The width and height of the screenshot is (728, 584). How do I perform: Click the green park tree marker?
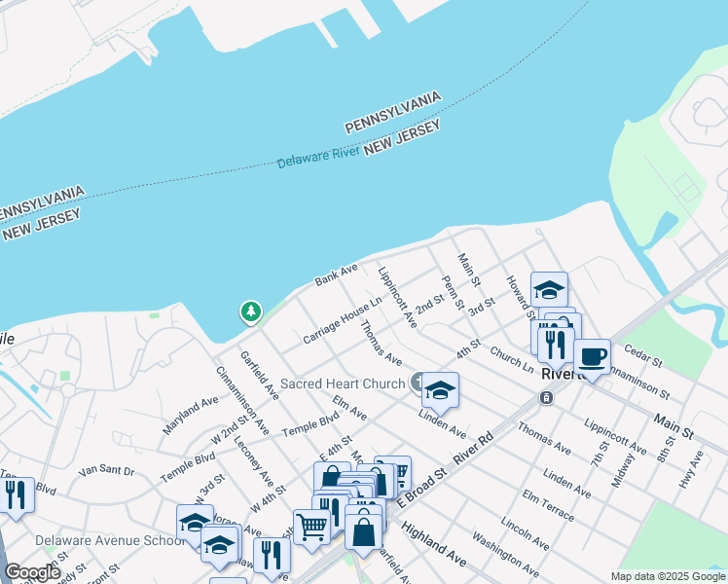click(x=251, y=311)
